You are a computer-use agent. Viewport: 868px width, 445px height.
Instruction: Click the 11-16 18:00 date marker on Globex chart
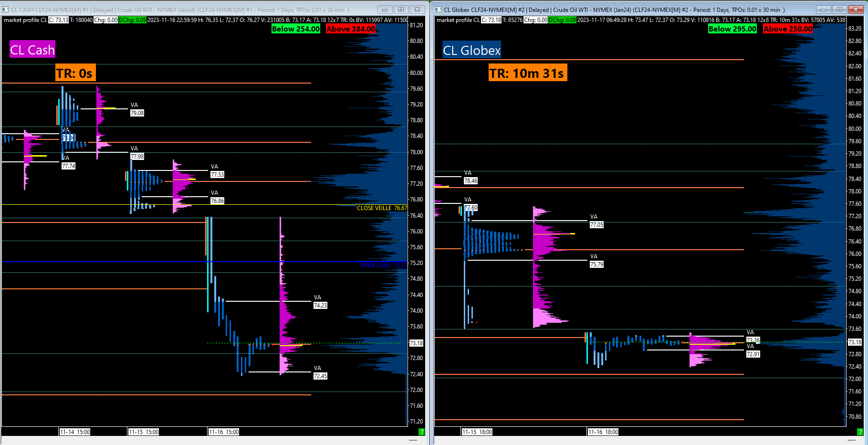pyautogui.click(x=604, y=432)
